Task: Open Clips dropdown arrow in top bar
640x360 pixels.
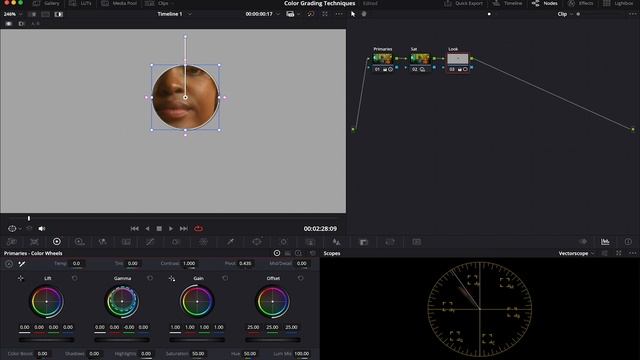Action: click(173, 3)
